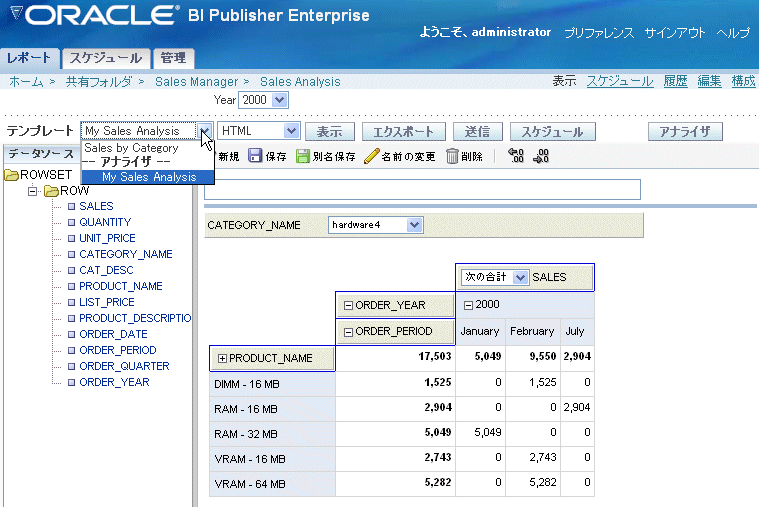759x507 pixels.
Task: Collapse the 2000 year column group
Action: [x=468, y=305]
